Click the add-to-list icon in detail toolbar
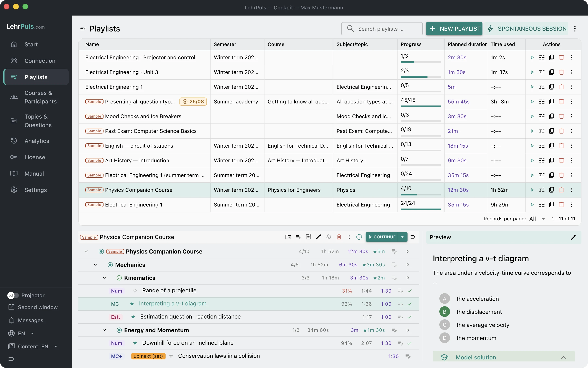 point(298,237)
